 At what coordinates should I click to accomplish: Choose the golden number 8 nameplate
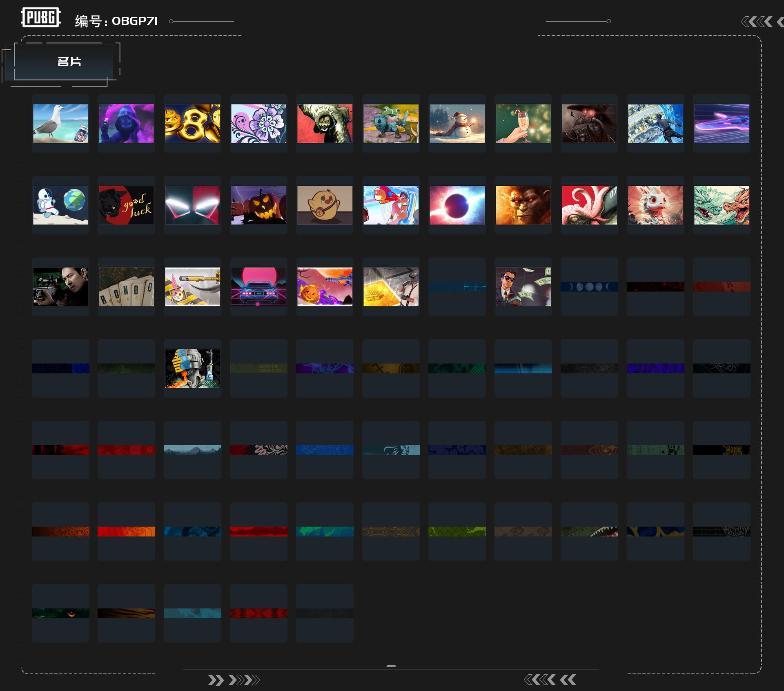click(192, 123)
